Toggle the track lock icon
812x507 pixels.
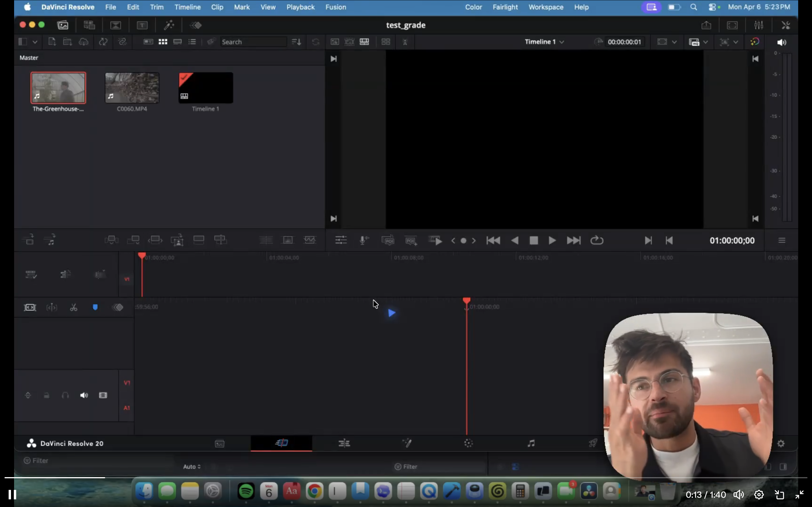[x=47, y=395]
